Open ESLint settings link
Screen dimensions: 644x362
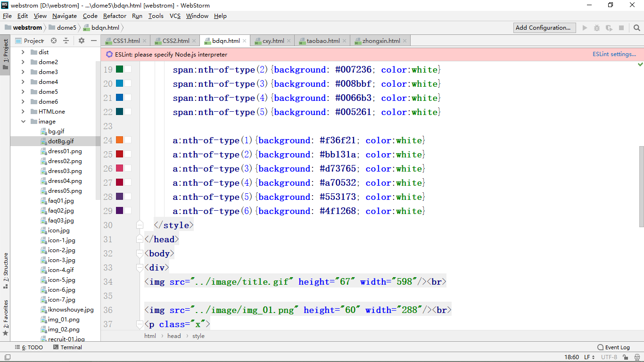tap(614, 54)
